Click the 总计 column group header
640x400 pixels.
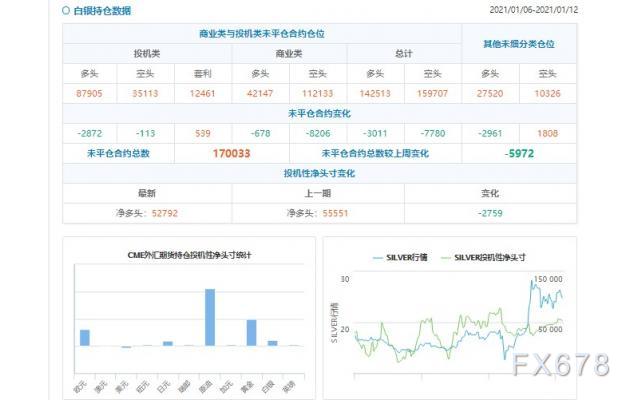(404, 54)
